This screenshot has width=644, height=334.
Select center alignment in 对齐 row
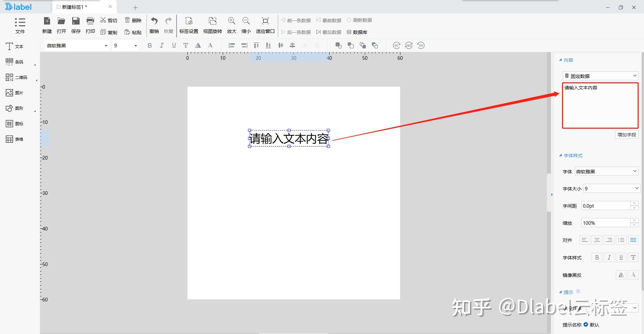(597, 240)
